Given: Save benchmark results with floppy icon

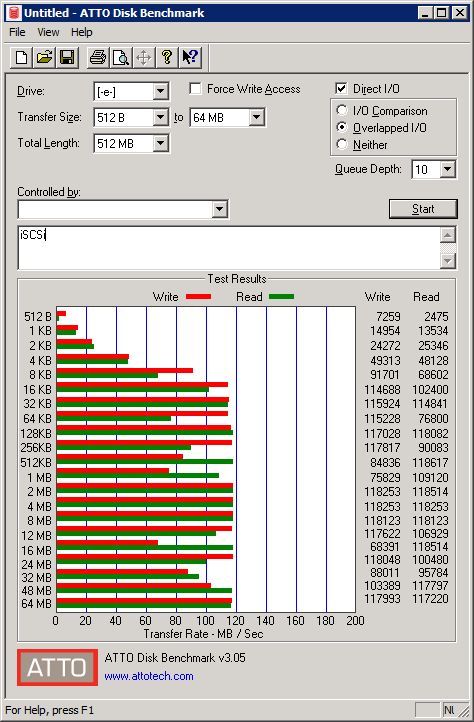Looking at the screenshot, I should click(x=67, y=58).
